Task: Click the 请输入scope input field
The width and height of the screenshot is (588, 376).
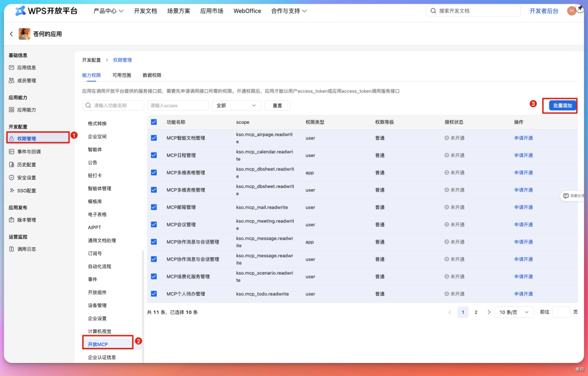Action: click(x=177, y=106)
